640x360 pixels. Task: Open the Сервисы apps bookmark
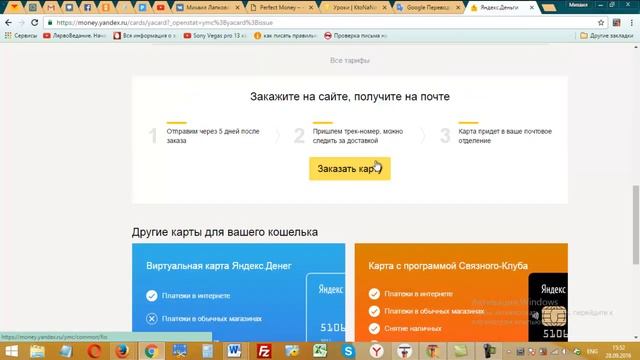click(20, 36)
